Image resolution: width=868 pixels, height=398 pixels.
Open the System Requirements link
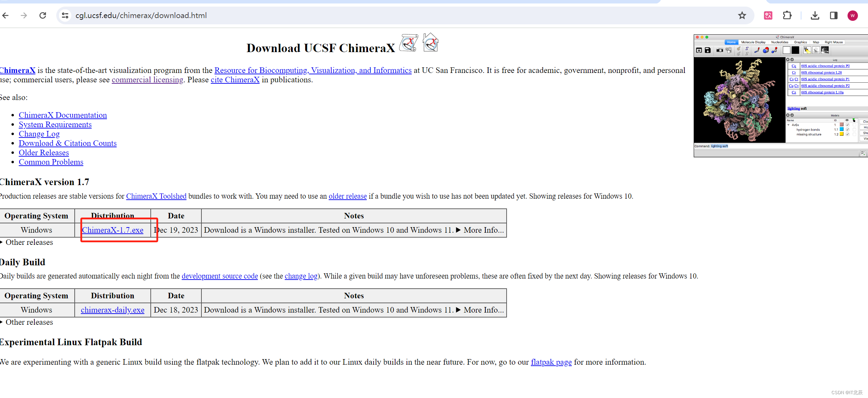(55, 124)
